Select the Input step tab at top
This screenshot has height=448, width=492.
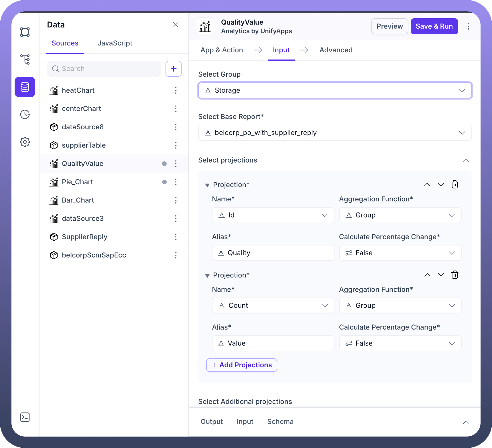click(x=281, y=50)
